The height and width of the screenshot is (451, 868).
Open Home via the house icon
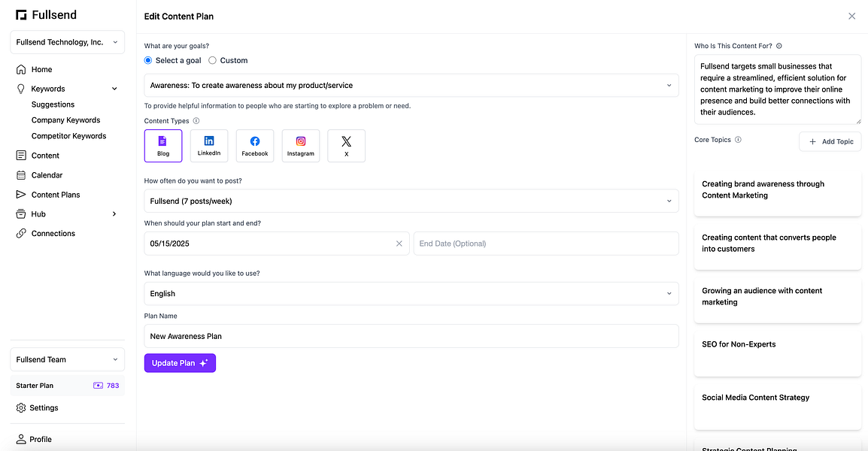21,69
